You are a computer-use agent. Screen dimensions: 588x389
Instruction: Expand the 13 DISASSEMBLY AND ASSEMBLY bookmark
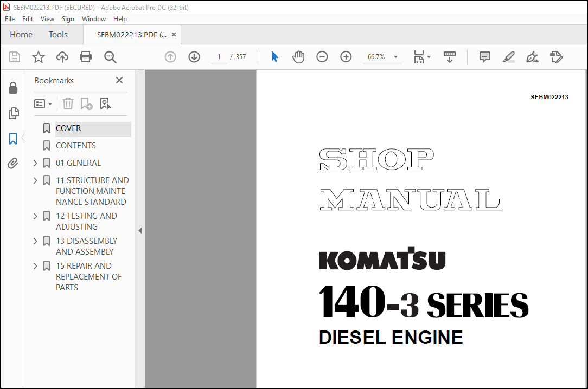[35, 241]
